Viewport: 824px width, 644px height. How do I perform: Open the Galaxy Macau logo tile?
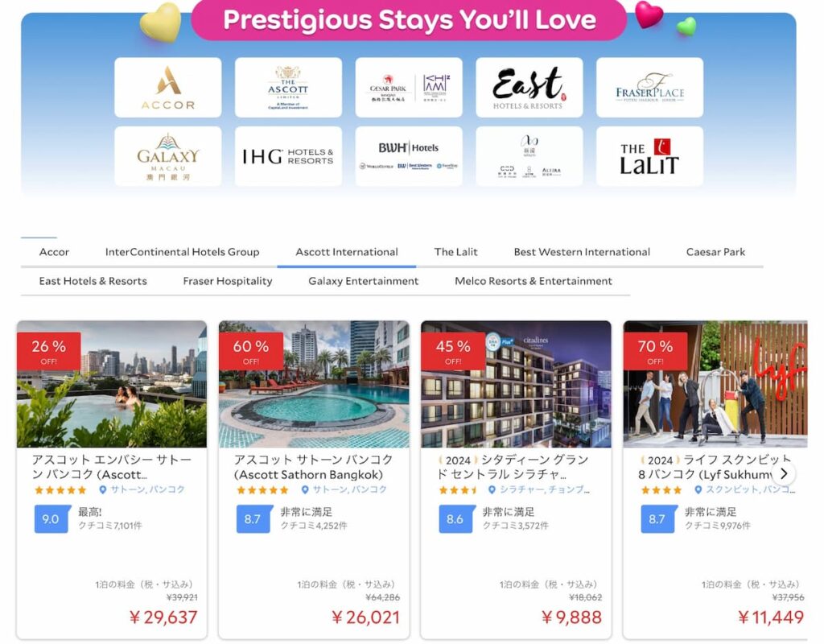[x=167, y=156]
